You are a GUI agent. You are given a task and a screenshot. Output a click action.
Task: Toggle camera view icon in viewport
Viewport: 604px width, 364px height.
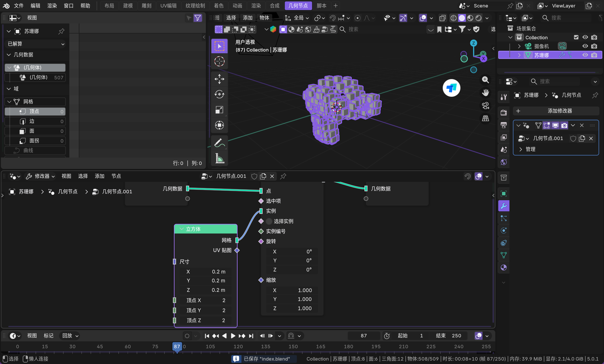[x=485, y=106]
